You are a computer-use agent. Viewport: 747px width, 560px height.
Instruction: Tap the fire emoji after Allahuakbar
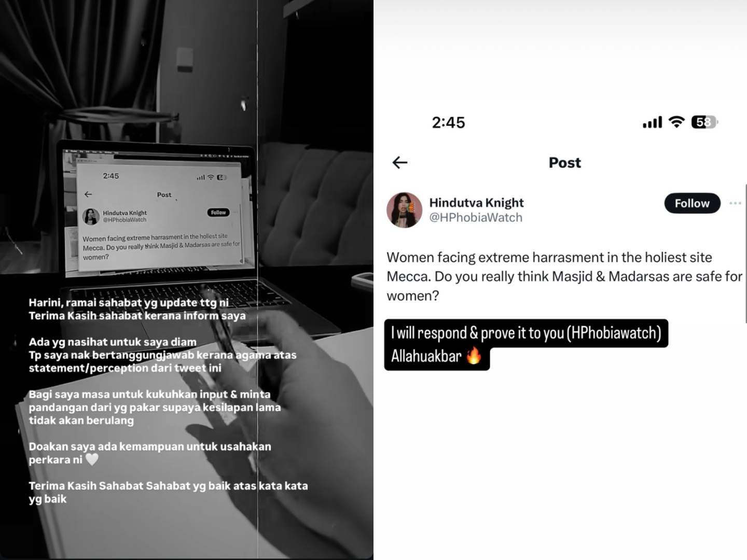pos(474,356)
